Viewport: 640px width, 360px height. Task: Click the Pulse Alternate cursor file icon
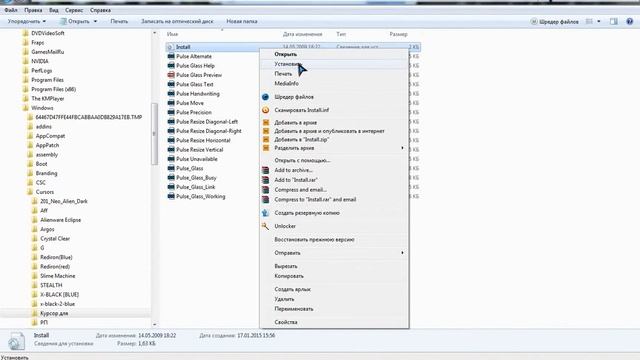pos(171,56)
